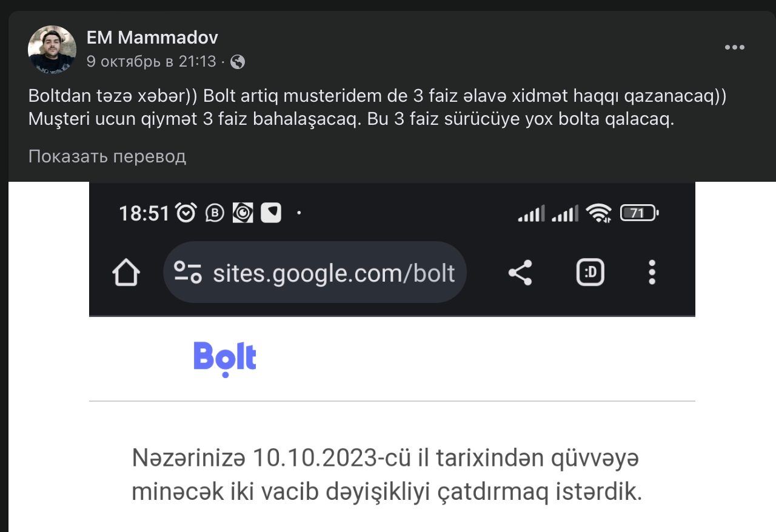Tap the browser home icon
The image size is (776, 532).
126,273
